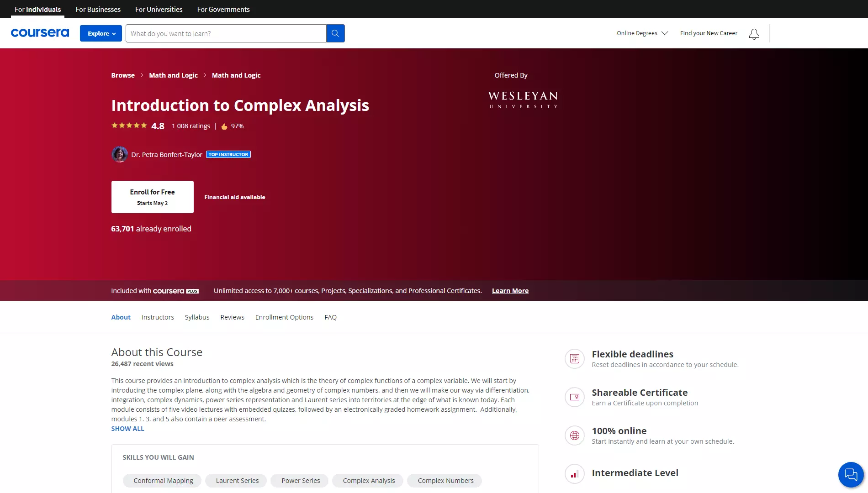Open the notifications bell
This screenshot has width=868, height=493.
pyautogui.click(x=754, y=34)
